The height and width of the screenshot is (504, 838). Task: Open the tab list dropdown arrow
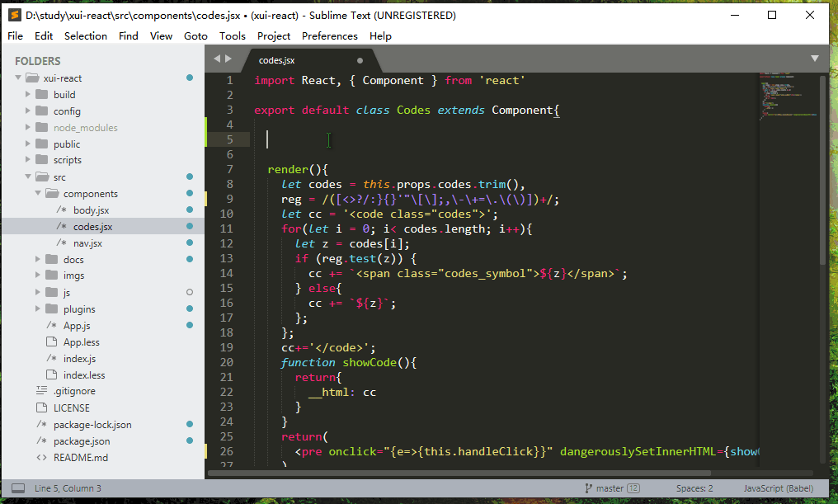pyautogui.click(x=814, y=59)
